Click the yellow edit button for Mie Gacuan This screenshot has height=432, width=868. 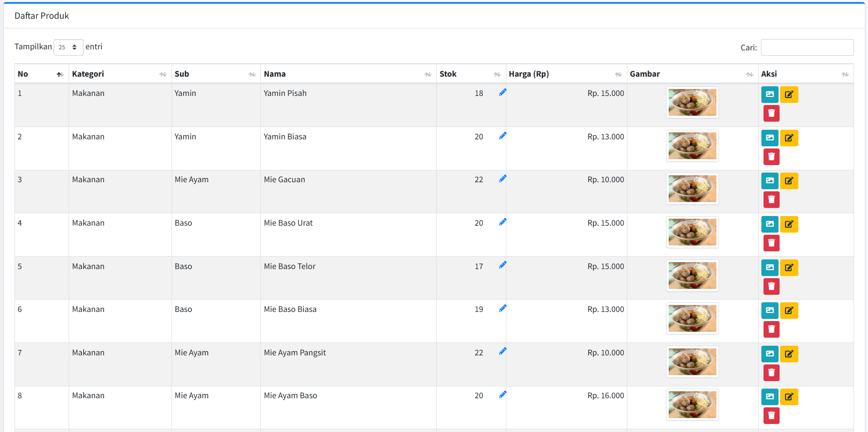pyautogui.click(x=789, y=181)
